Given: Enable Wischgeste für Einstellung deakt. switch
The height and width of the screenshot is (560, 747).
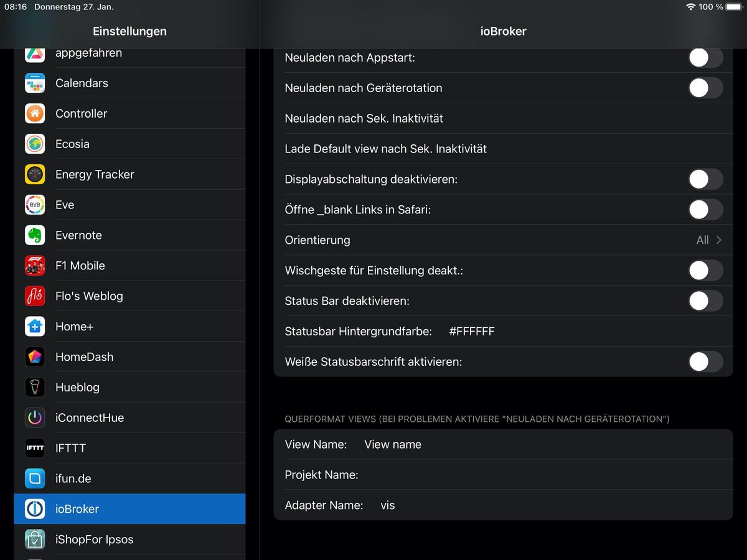Looking at the screenshot, I should 705,270.
